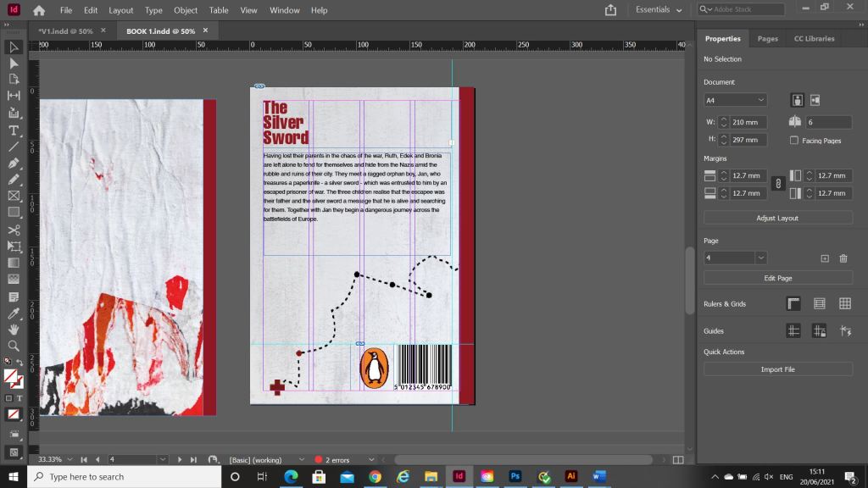The width and height of the screenshot is (868, 488).
Task: Open the A4 page size dropdown
Action: pyautogui.click(x=735, y=100)
